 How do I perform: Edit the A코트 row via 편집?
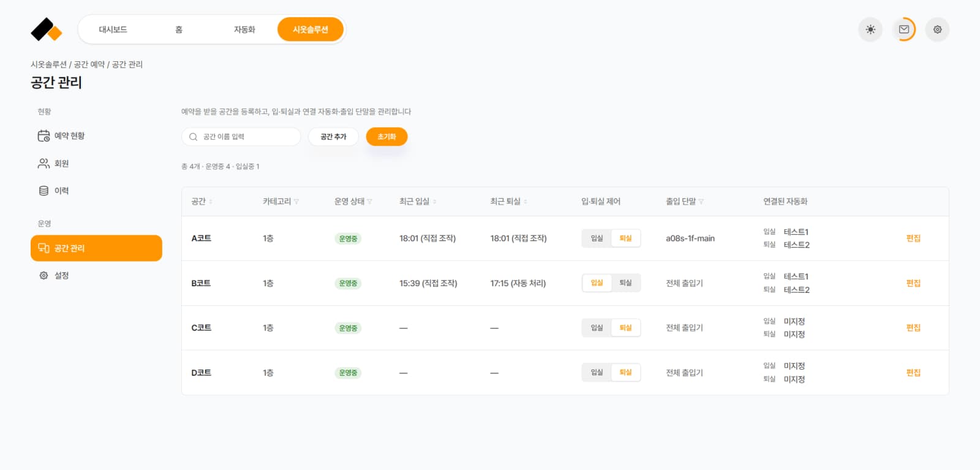click(x=913, y=238)
